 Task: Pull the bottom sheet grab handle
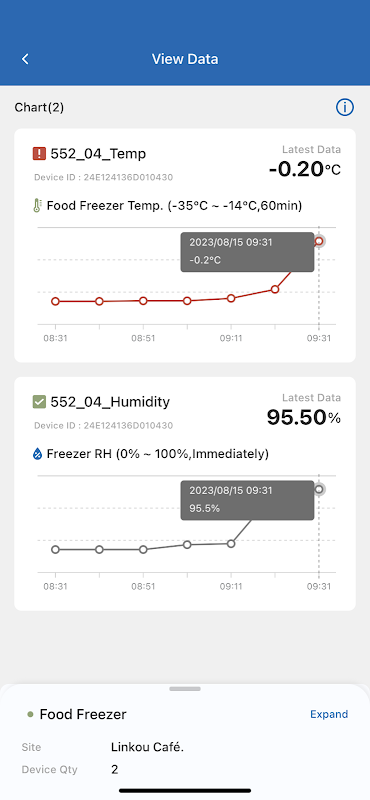click(185, 689)
